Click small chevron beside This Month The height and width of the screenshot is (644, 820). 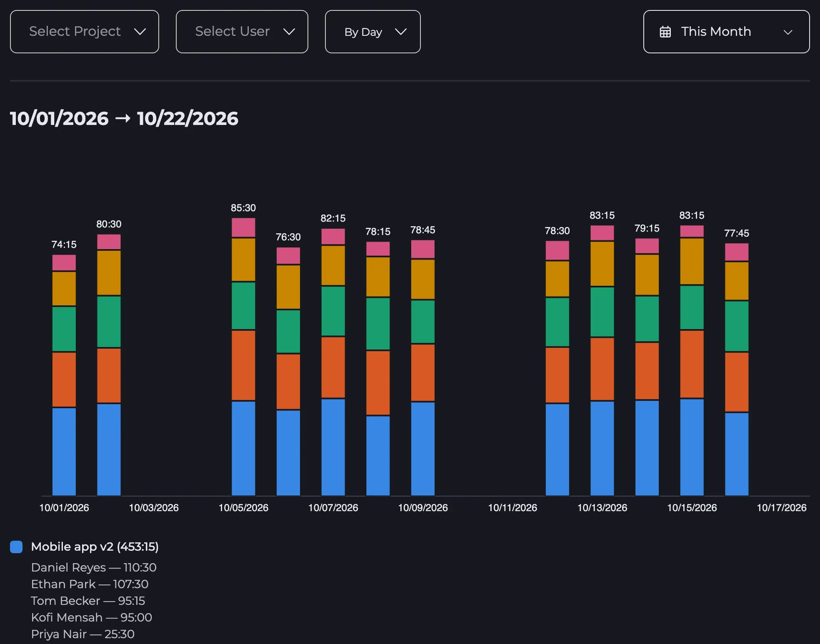[x=787, y=32]
